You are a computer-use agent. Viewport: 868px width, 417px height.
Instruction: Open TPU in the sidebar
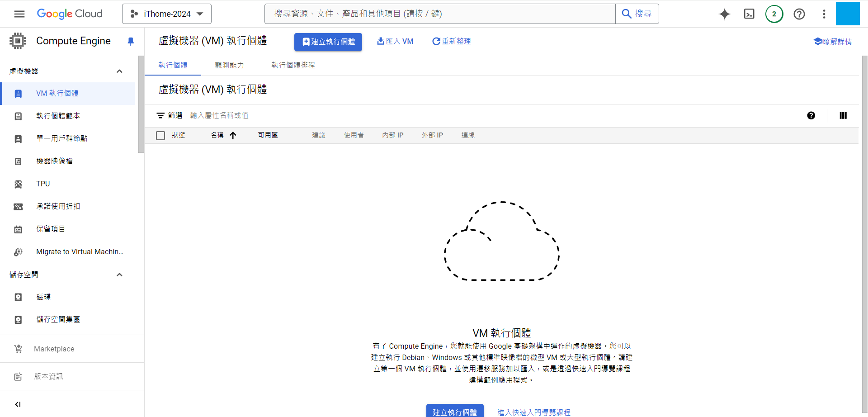68,184
